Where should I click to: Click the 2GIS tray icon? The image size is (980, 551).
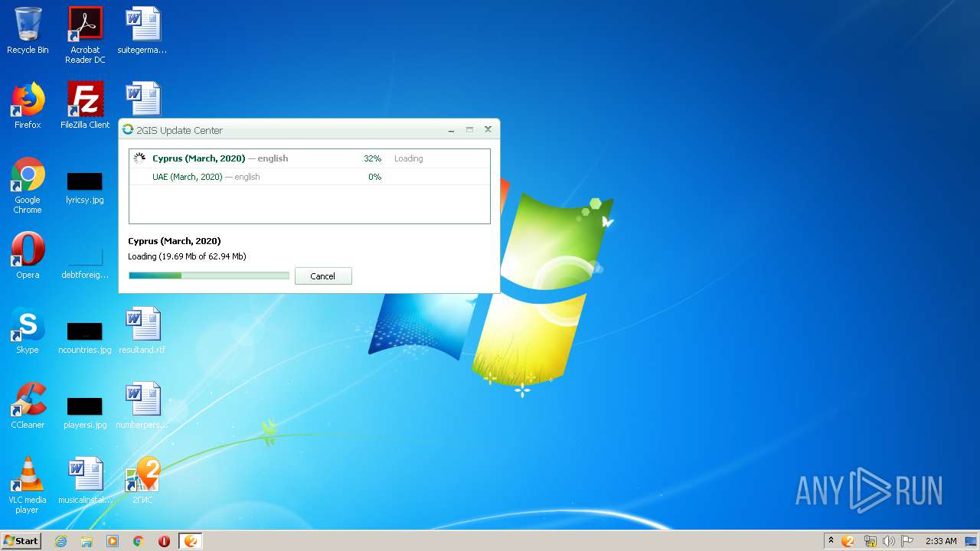pyautogui.click(x=848, y=541)
